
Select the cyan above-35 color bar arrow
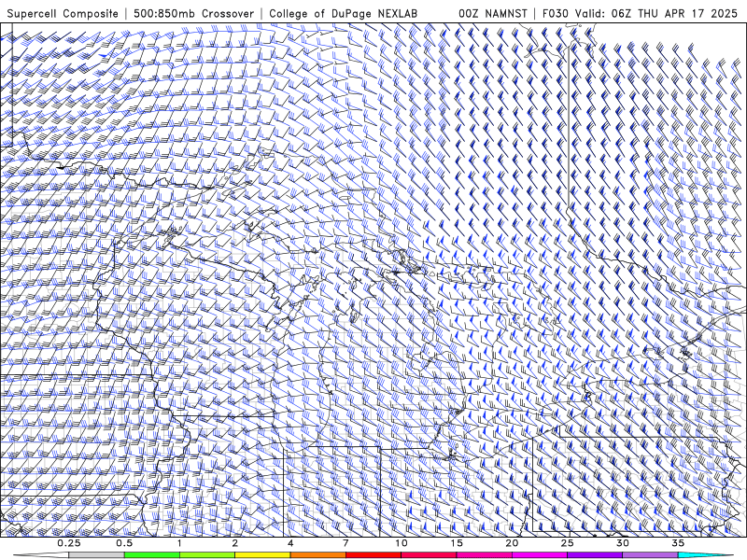[x=706, y=555]
